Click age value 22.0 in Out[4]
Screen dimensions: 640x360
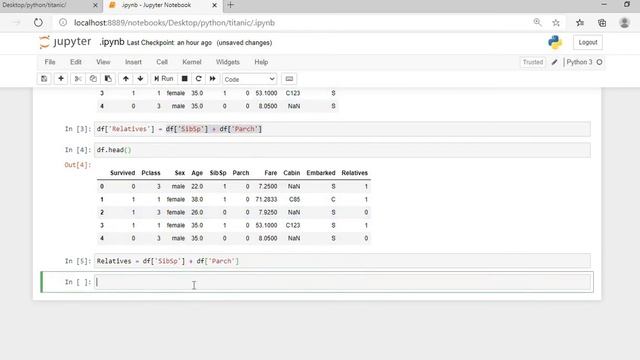pos(197,187)
